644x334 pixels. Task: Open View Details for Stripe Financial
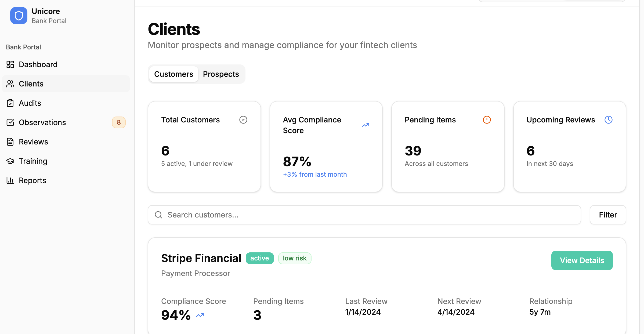(582, 260)
